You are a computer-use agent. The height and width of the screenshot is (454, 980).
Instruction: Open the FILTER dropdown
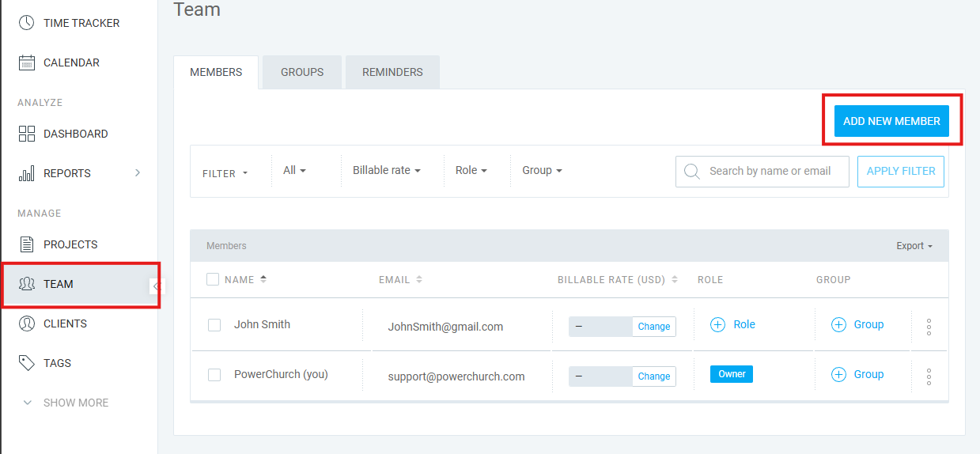click(x=225, y=173)
